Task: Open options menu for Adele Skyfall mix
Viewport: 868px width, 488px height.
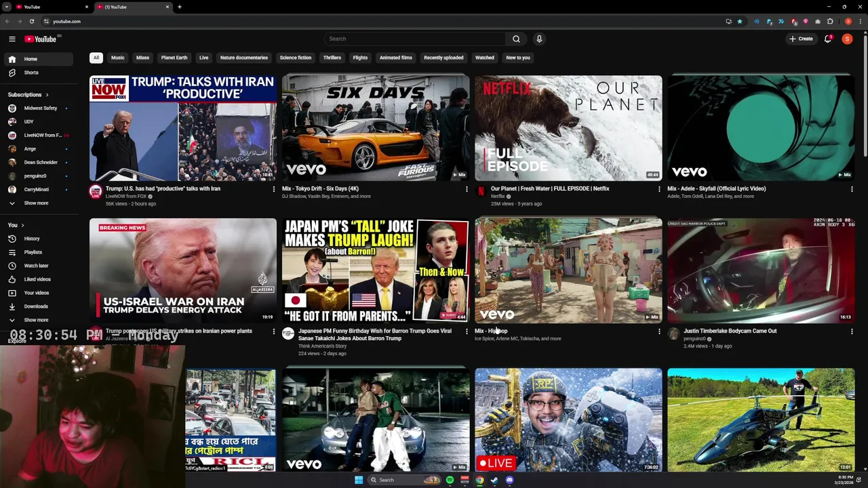Action: point(852,189)
